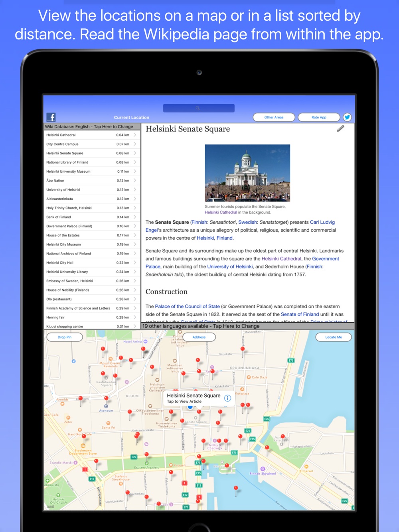The image size is (399, 532).
Task: Open Helsinki Cathedral row chevron
Action: 135,135
